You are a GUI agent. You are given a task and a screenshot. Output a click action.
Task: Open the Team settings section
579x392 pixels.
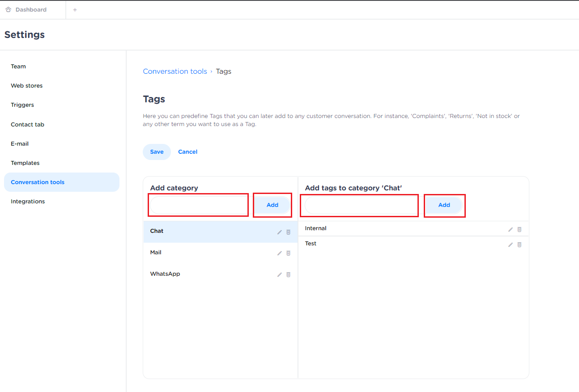pyautogui.click(x=18, y=67)
